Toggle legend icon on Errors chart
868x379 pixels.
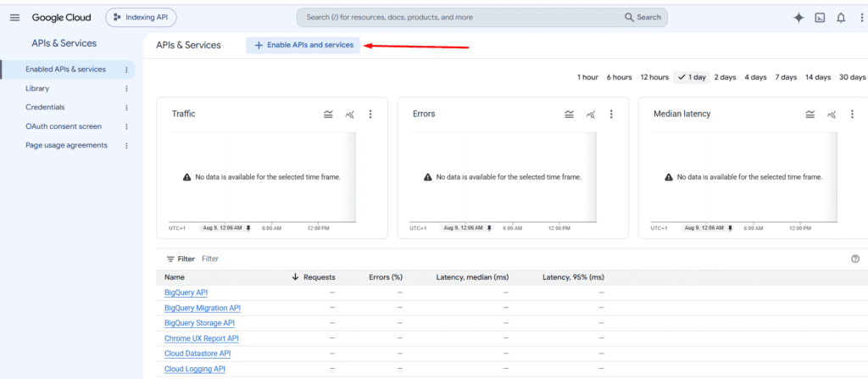coord(569,114)
